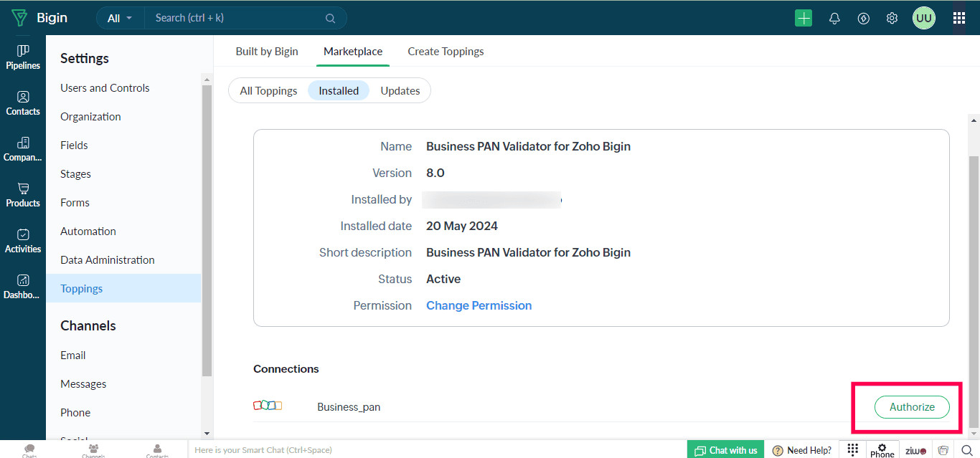Image resolution: width=980 pixels, height=458 pixels.
Task: Click the 20 May 2024 installed date
Action: pyautogui.click(x=462, y=226)
